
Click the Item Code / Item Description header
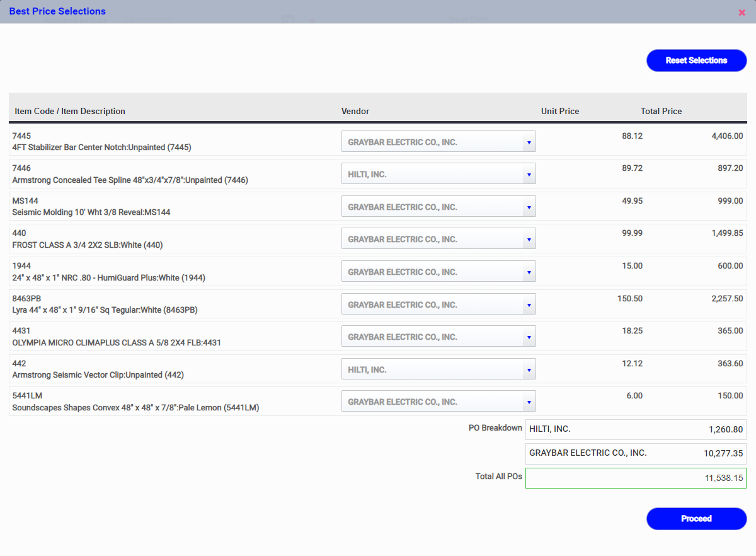point(70,111)
